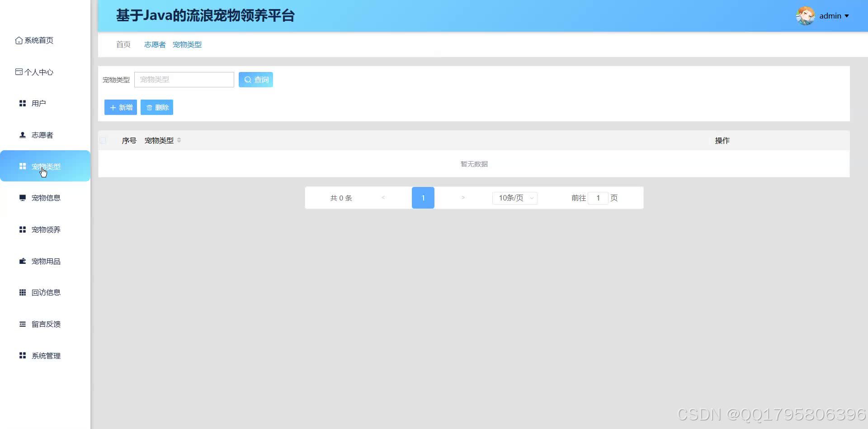
Task: Switch to the 首页 breadcrumb tab
Action: point(123,44)
